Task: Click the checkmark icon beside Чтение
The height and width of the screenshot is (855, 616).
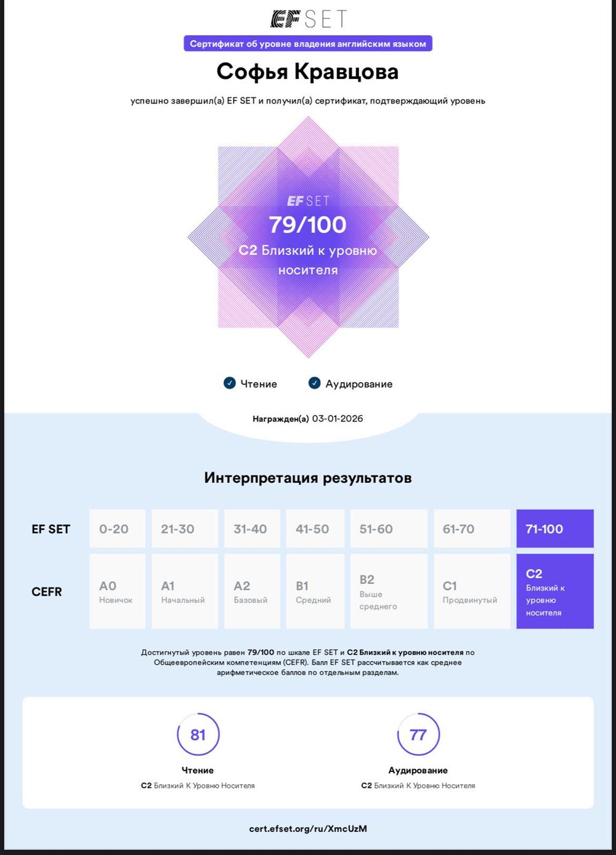Action: point(229,383)
